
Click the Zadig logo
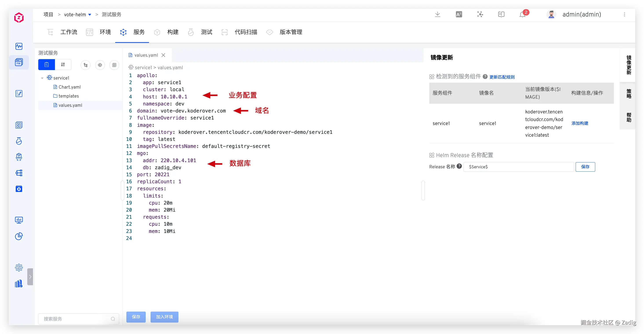pos(19,18)
